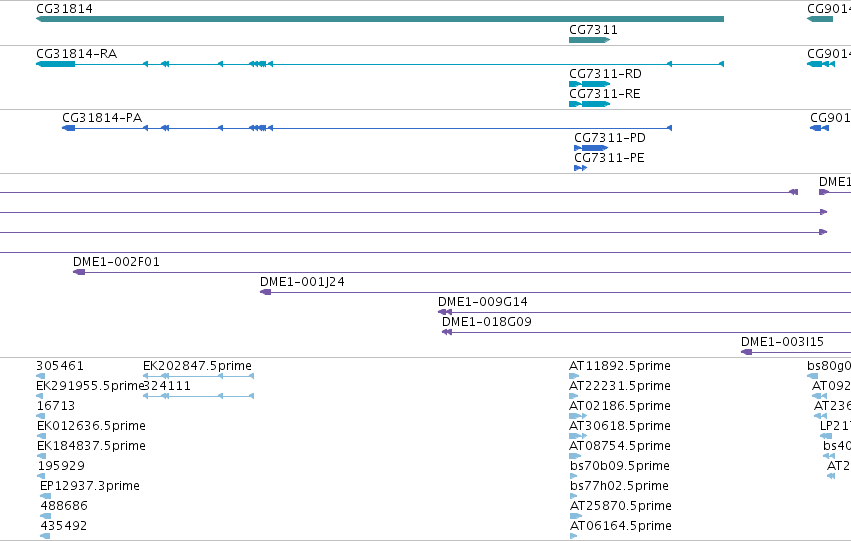This screenshot has width=851, height=541.
Task: Click the CG7311 gene label
Action: point(593,30)
